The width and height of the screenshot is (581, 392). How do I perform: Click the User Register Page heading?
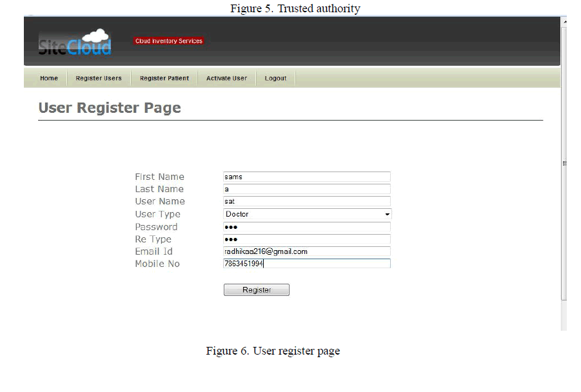[110, 108]
